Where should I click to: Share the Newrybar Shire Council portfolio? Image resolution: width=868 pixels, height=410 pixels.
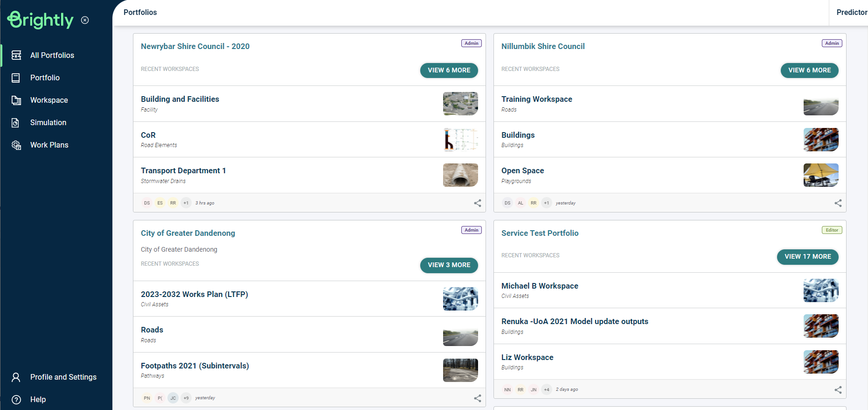click(x=478, y=203)
